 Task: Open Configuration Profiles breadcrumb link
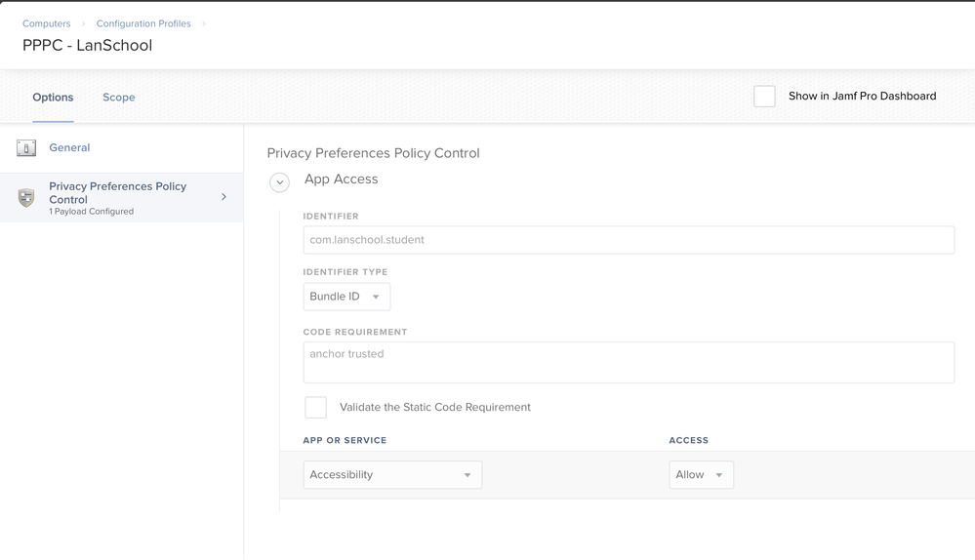coord(143,23)
